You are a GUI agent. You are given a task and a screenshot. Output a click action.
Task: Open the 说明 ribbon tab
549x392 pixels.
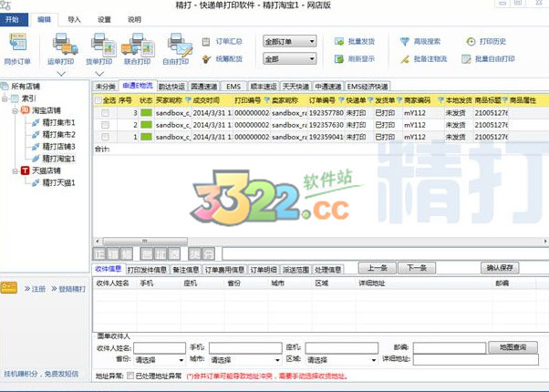134,20
